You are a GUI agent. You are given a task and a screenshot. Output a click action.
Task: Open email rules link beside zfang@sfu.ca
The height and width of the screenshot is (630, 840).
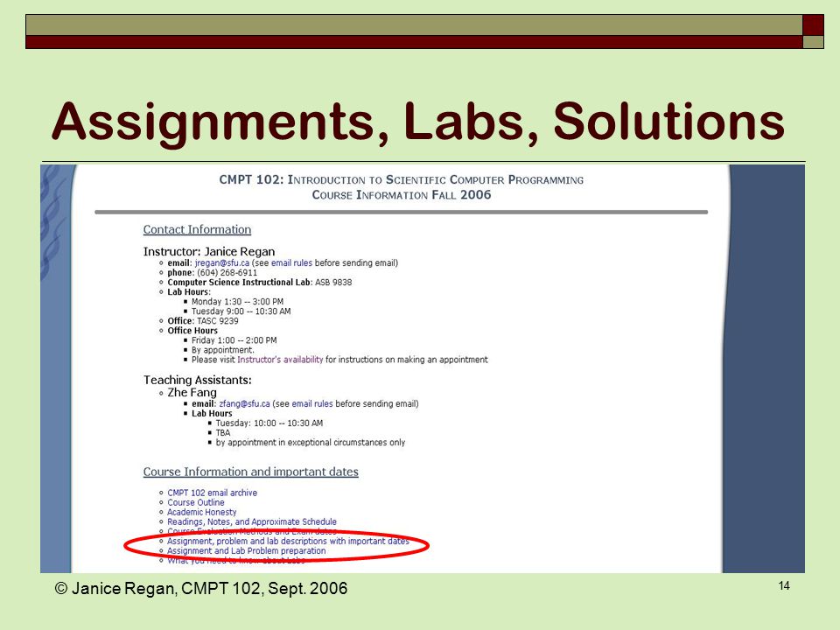click(x=311, y=404)
